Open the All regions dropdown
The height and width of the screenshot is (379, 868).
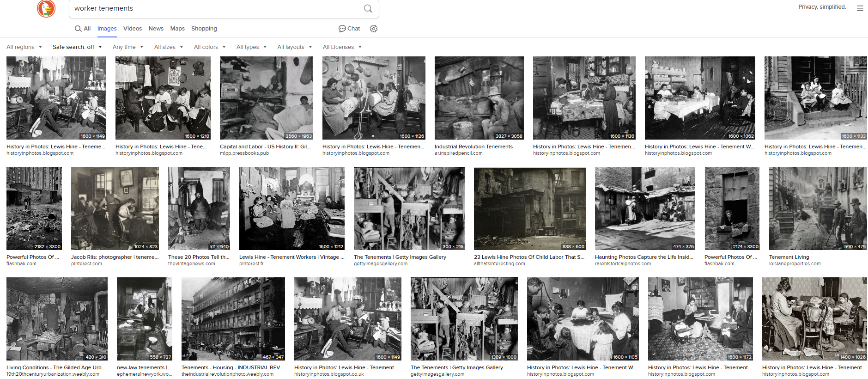(x=24, y=47)
